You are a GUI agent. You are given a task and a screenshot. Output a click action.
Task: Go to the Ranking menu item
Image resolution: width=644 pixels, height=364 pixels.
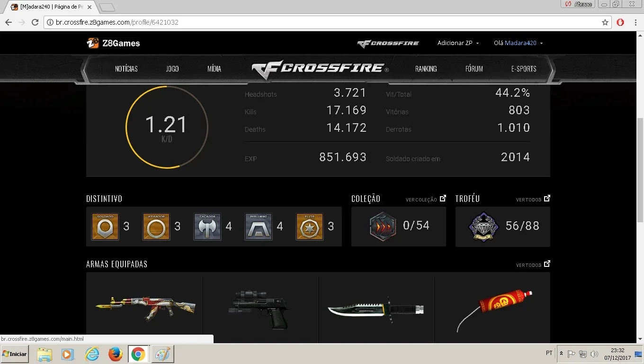[x=426, y=69]
